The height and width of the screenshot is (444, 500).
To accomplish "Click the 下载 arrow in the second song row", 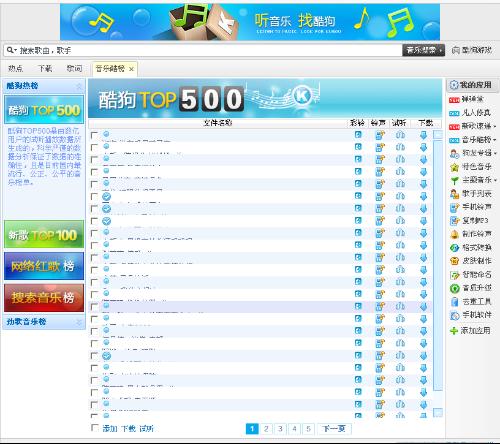I will pos(423,147).
